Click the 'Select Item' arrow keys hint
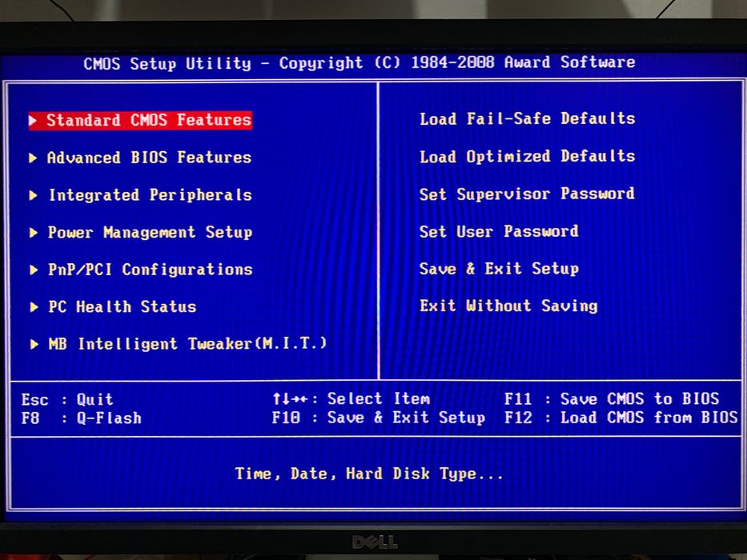Viewport: 747px width, 560px height. point(351,398)
